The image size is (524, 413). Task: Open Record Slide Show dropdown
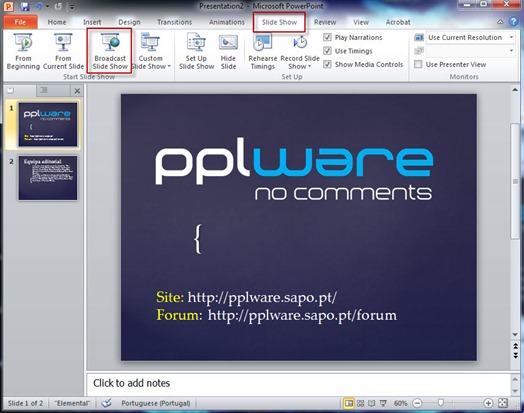tap(300, 52)
